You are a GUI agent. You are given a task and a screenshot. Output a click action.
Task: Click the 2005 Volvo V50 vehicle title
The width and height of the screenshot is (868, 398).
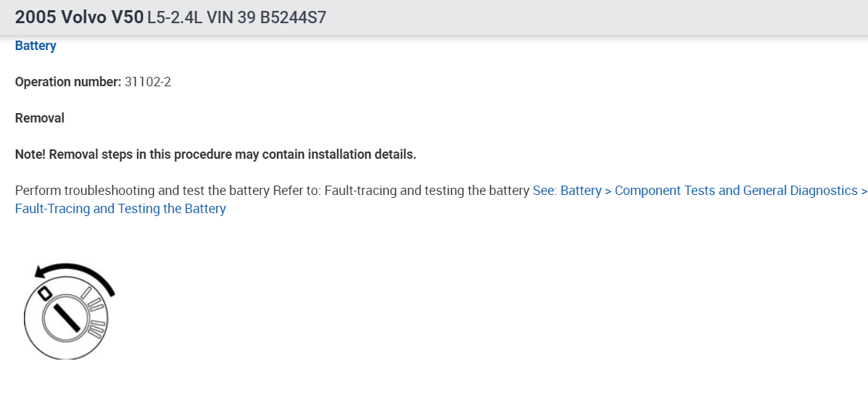click(x=78, y=17)
